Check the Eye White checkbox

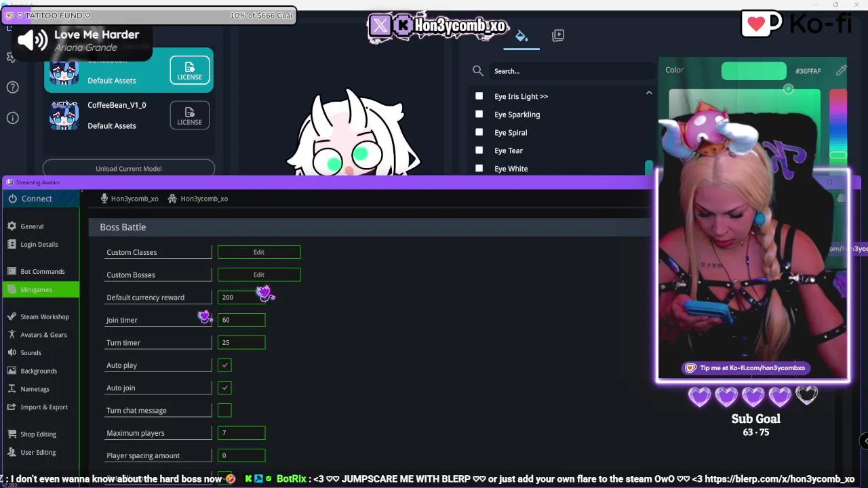(x=479, y=168)
